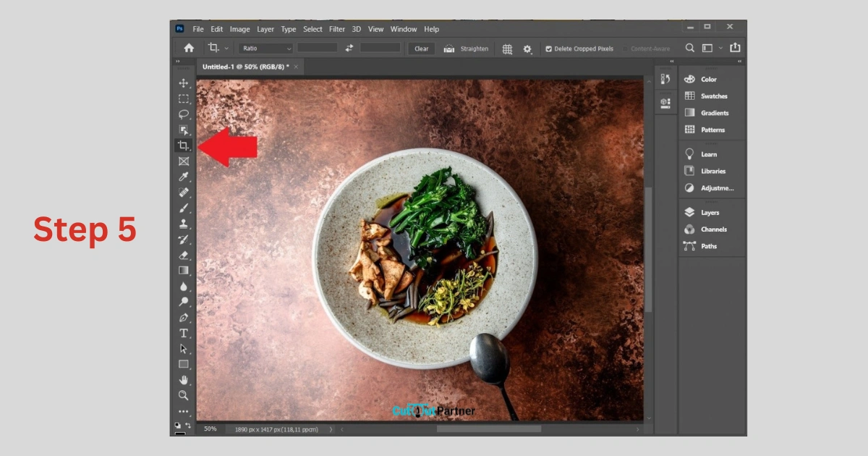Select the Crop tool in the toolbar
This screenshot has height=456, width=868.
click(184, 145)
